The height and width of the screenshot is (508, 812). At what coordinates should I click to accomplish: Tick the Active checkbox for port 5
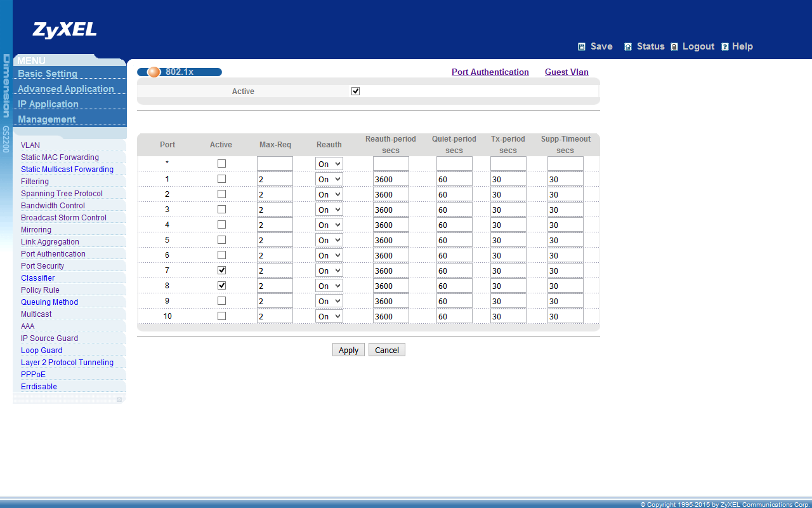click(221, 239)
